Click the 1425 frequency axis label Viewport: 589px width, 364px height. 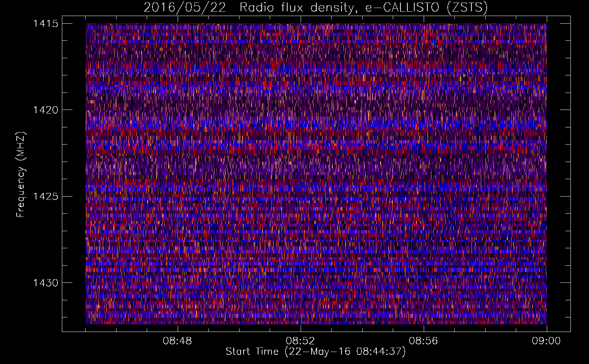(x=46, y=197)
